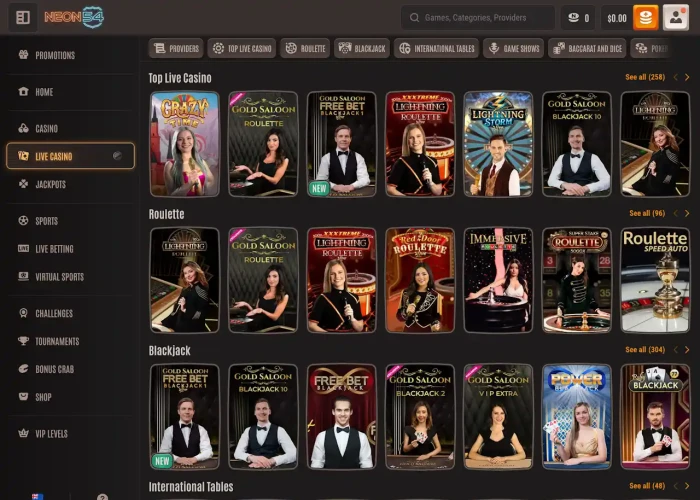Select the Top Live Casino tab
This screenshot has width=700, height=500.
[x=242, y=48]
